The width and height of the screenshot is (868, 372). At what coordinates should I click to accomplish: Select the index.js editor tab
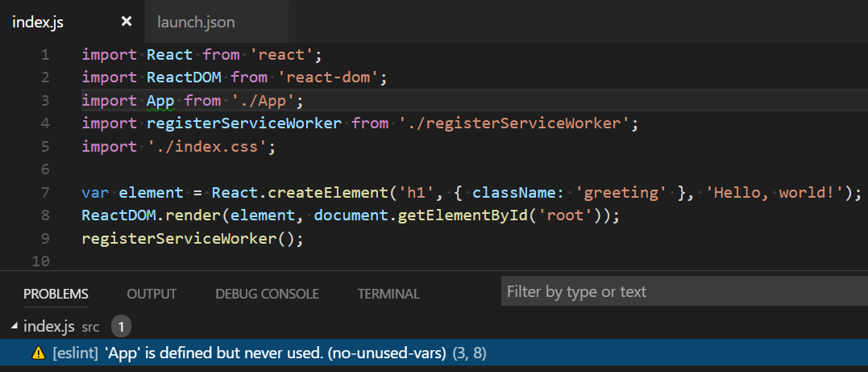[x=38, y=22]
